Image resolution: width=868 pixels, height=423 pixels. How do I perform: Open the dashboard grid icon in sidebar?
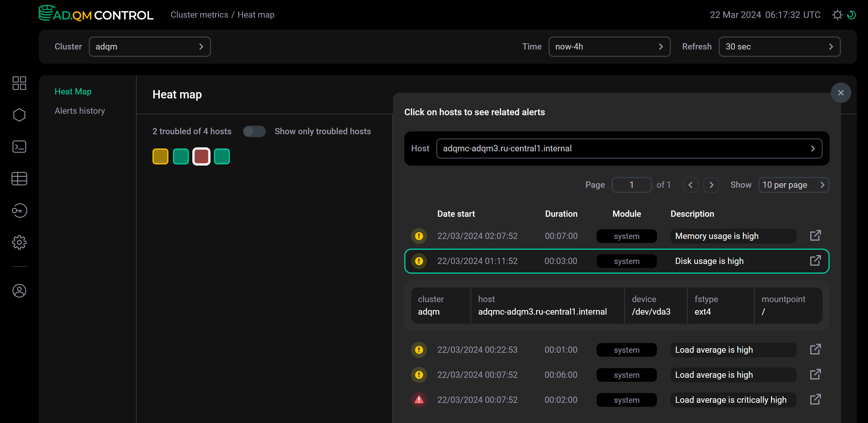pos(19,83)
